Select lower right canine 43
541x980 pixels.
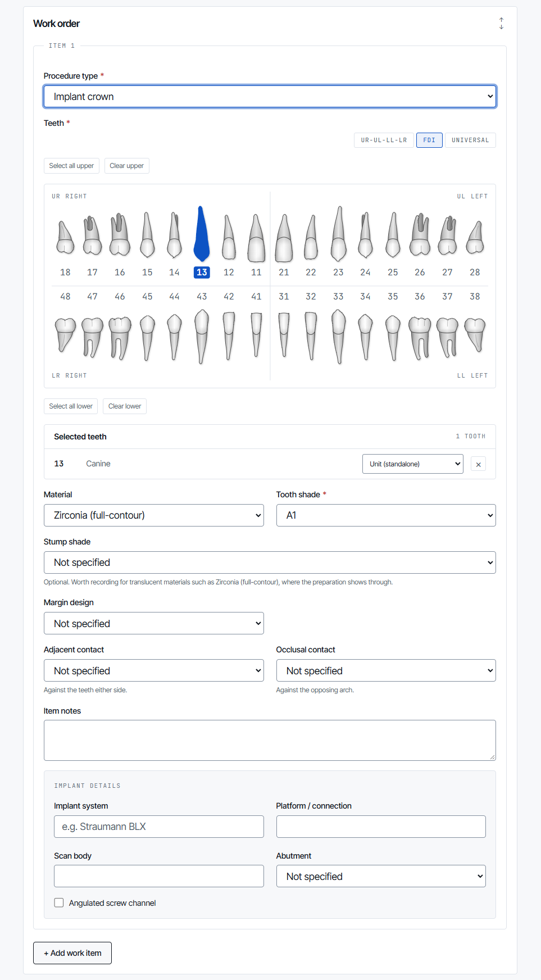click(x=202, y=328)
